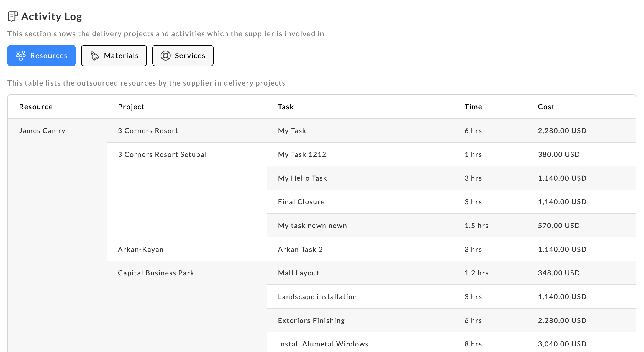Click the Project column header
This screenshot has height=352, width=644.
(x=131, y=107)
